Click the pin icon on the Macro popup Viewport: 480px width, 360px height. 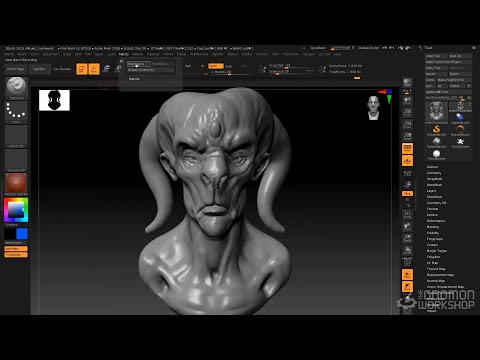[x=121, y=61]
